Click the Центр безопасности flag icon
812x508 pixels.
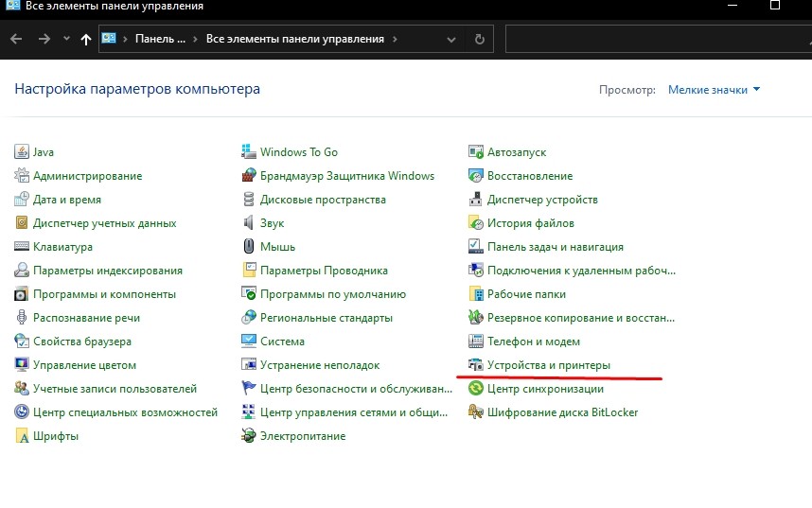[249, 389]
